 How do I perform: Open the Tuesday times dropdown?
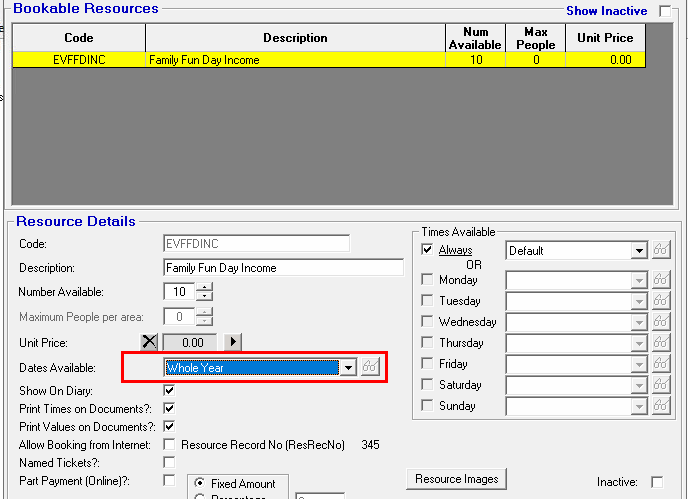pyautogui.click(x=639, y=301)
